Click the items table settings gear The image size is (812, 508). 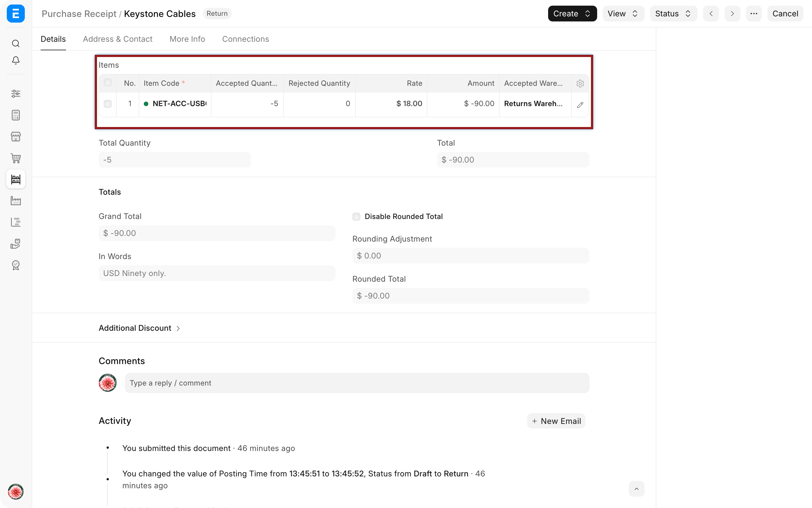[580, 83]
